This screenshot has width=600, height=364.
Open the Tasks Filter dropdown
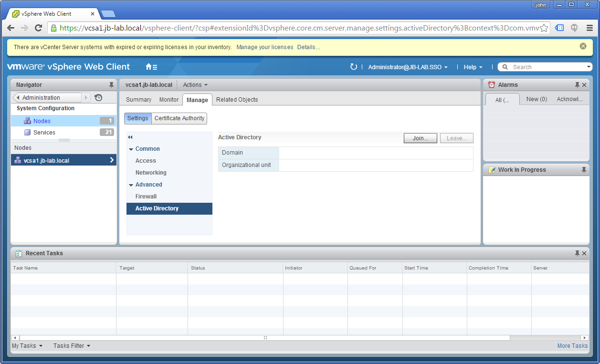[x=72, y=346]
